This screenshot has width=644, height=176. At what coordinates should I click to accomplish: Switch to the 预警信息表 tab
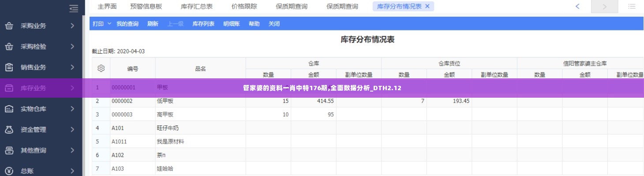pos(146,7)
